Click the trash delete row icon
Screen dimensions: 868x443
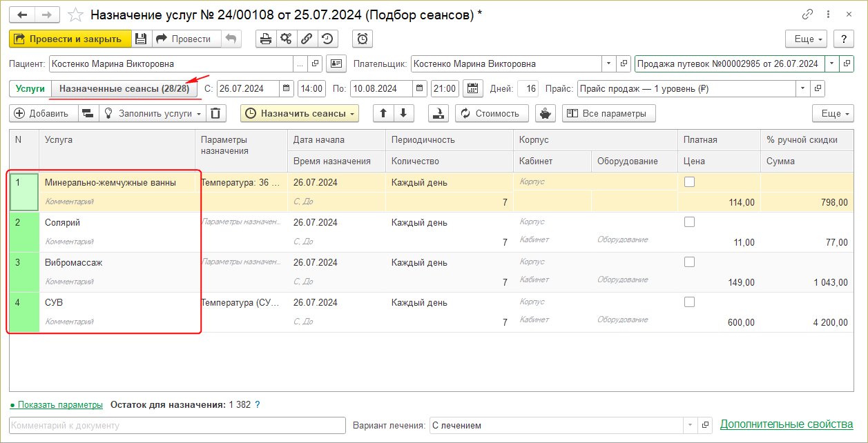tap(217, 114)
